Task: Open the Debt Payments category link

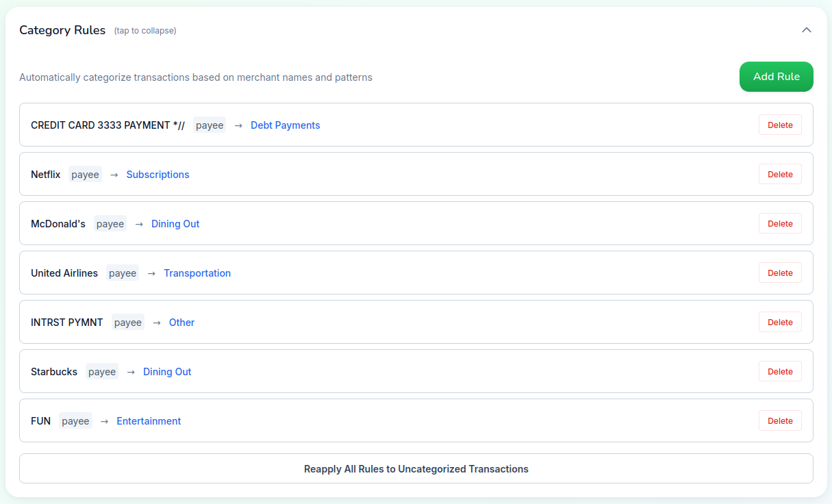Action: click(285, 125)
